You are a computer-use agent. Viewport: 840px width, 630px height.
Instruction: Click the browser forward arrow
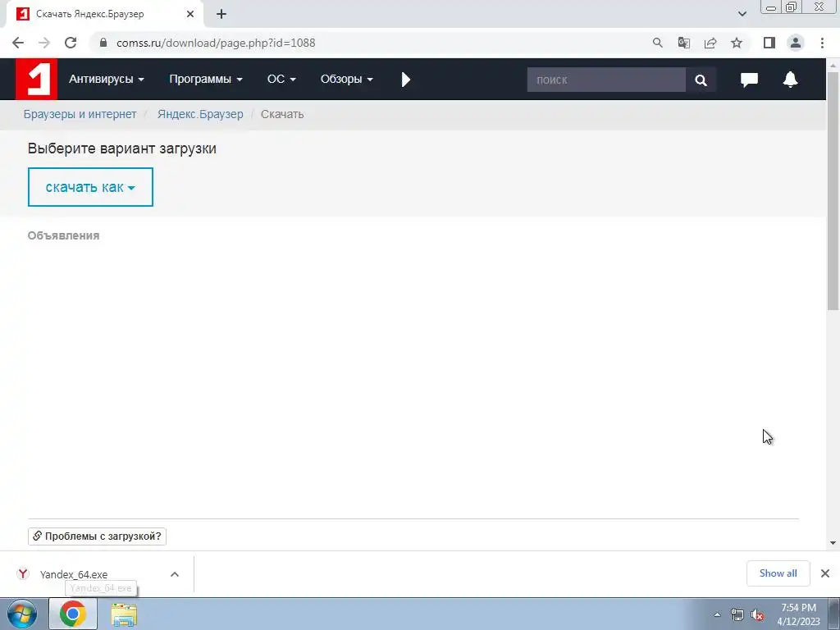coord(44,43)
